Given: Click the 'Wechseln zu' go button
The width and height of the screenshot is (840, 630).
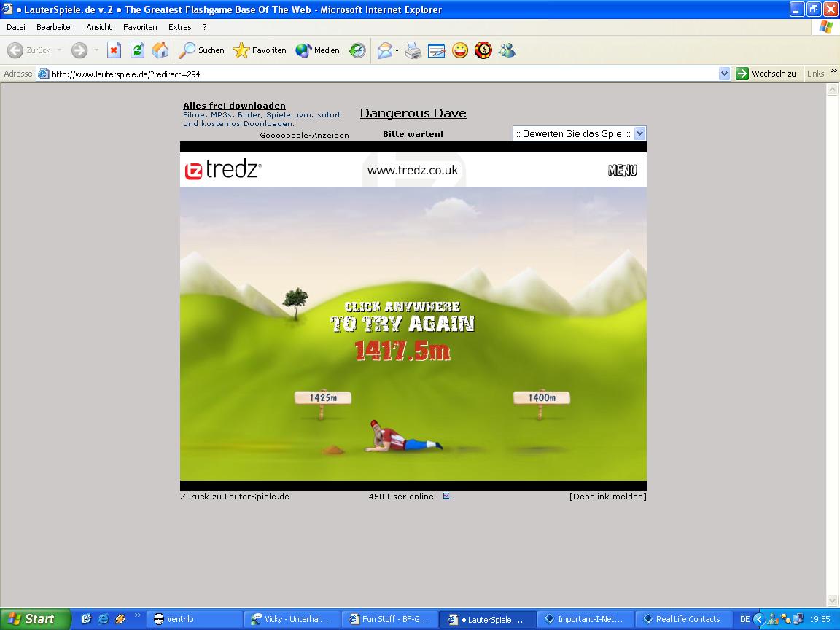Looking at the screenshot, I should 766,74.
